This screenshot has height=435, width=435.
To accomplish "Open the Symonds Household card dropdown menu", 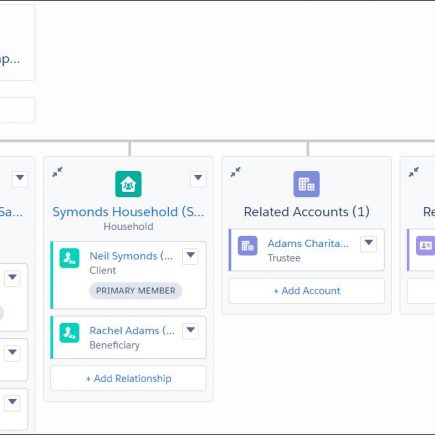I will [198, 178].
